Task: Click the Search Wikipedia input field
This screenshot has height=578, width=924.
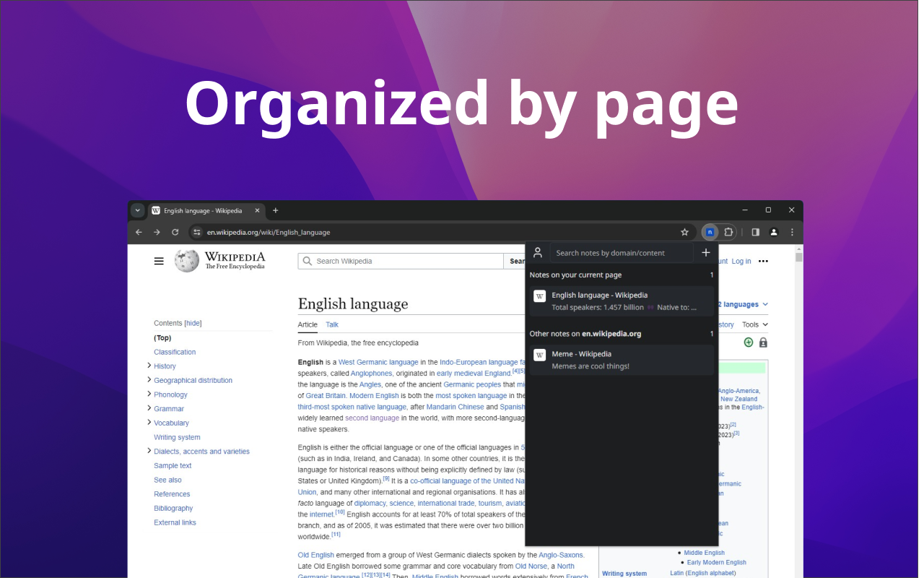Action: 401,261
